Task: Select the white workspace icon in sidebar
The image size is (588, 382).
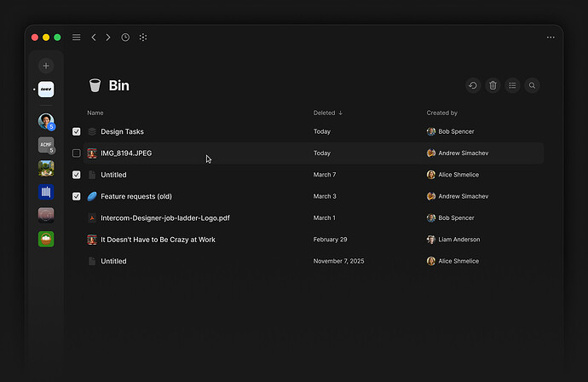Action: coord(46,90)
